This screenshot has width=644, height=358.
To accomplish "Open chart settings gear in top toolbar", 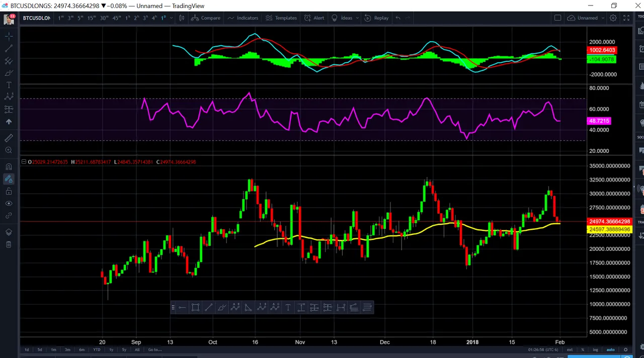I will coord(613,18).
